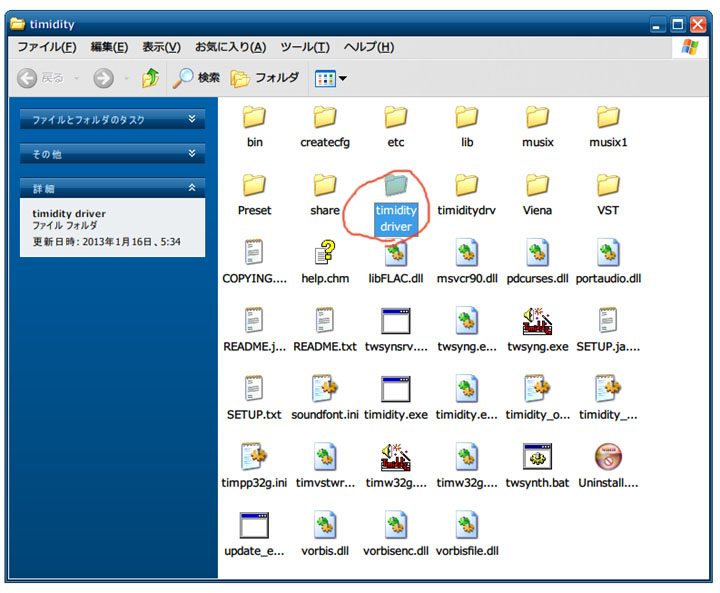Select the timpp32g.ini config file
Screen dimensions: 720x593
[x=254, y=466]
